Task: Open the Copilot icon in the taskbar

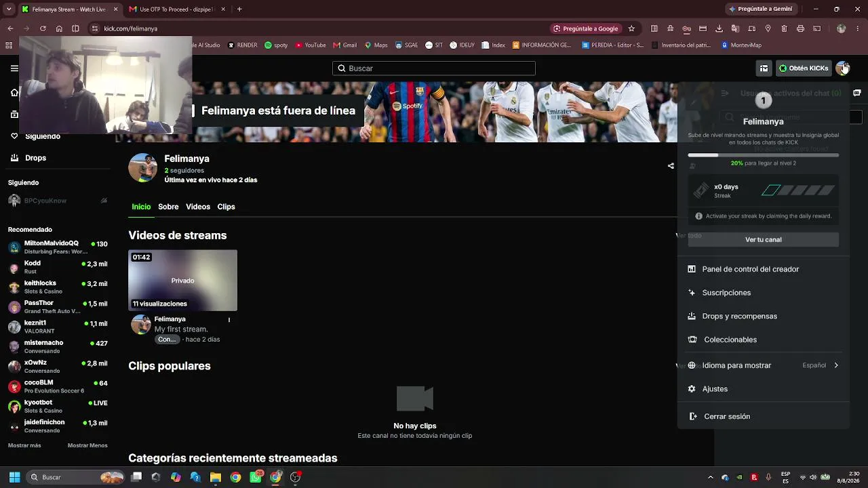Action: click(176, 477)
